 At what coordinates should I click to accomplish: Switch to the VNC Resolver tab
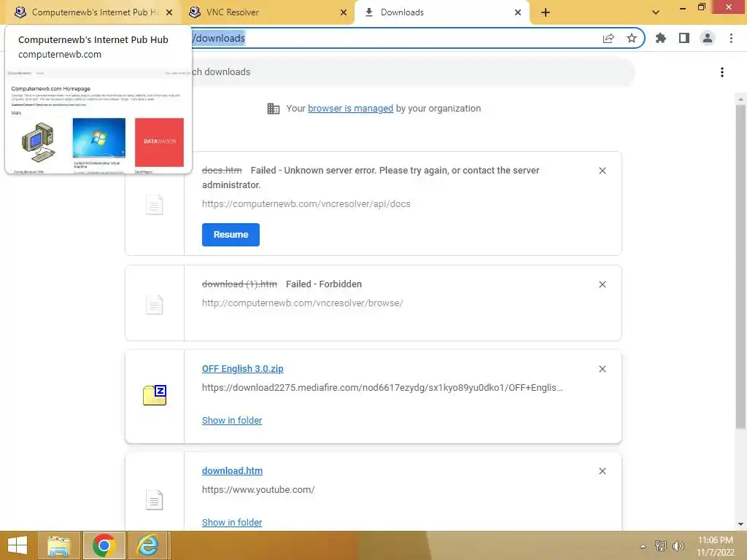pyautogui.click(x=267, y=12)
